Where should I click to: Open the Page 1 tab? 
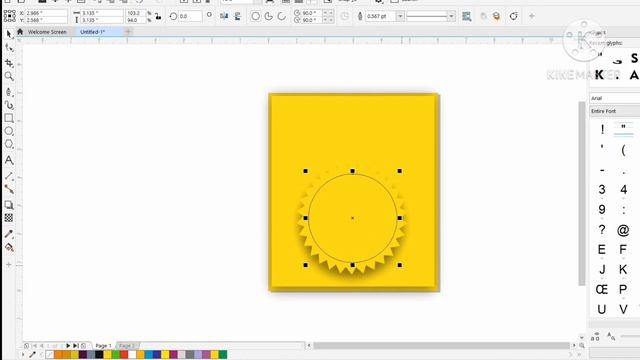[103, 346]
